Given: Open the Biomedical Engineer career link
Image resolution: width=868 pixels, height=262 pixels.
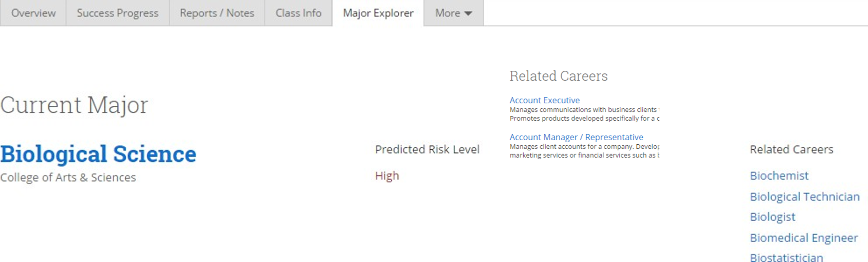Looking at the screenshot, I should click(803, 238).
